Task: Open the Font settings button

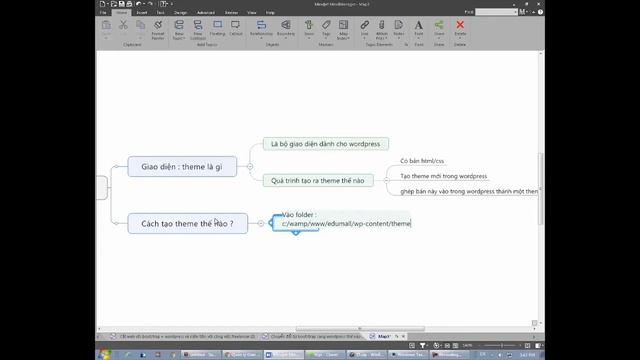Action: coord(419,29)
